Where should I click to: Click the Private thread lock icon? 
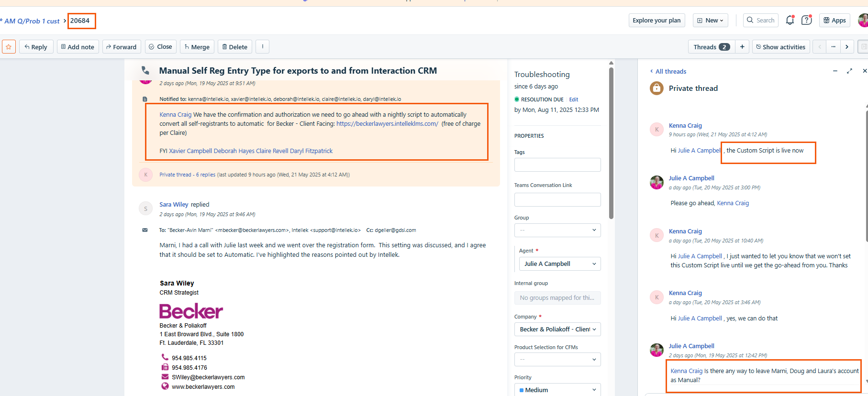pos(657,88)
